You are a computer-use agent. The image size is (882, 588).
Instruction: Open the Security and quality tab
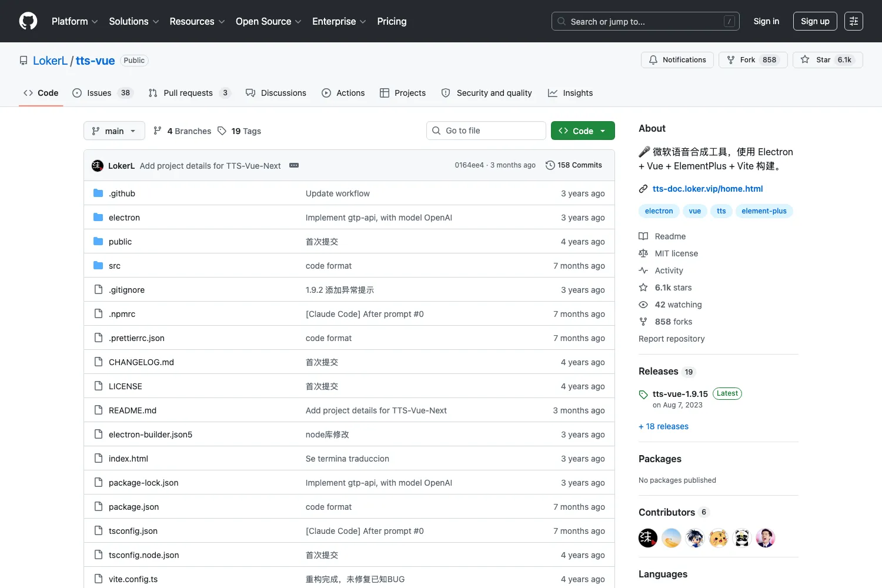click(x=486, y=93)
